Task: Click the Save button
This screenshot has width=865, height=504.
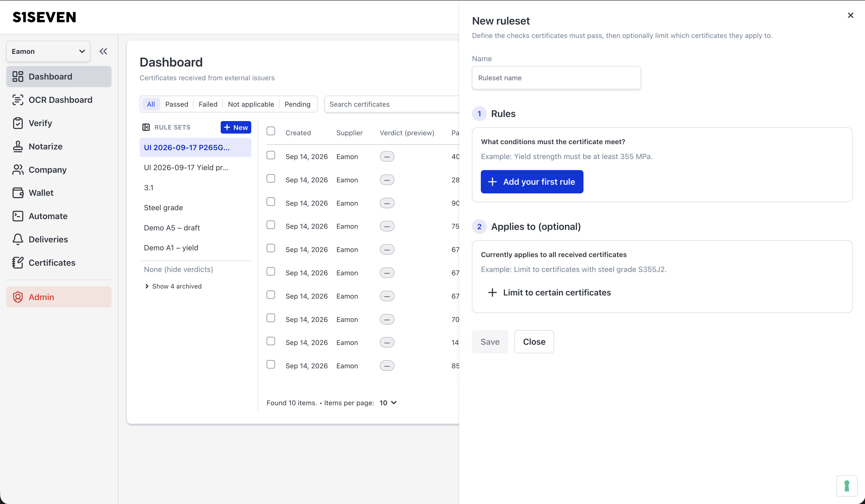Action: point(490,342)
